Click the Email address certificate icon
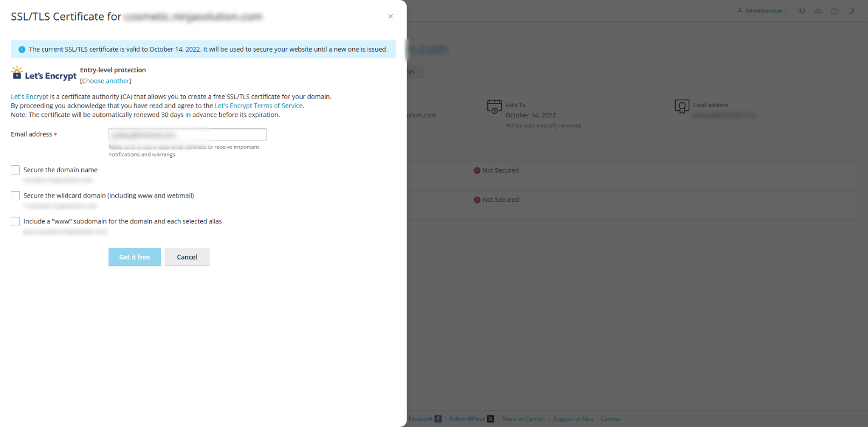 [x=682, y=107]
